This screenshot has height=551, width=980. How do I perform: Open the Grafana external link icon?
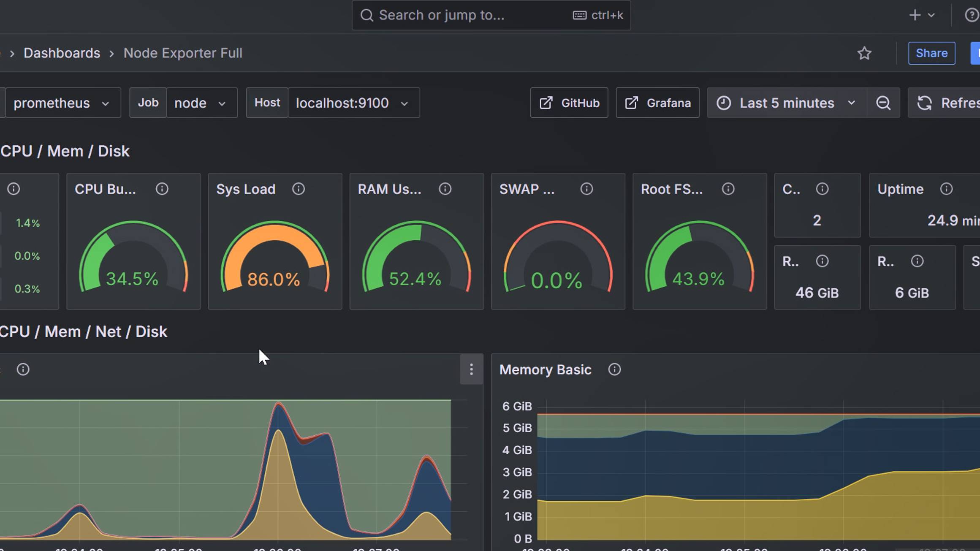pyautogui.click(x=631, y=103)
